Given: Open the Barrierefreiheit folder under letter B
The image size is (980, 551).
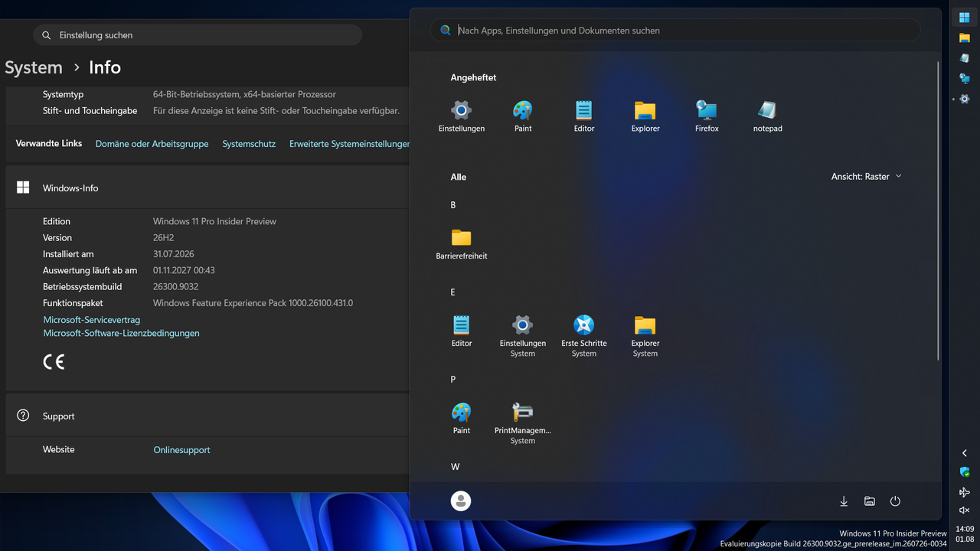Looking at the screenshot, I should coord(462,245).
